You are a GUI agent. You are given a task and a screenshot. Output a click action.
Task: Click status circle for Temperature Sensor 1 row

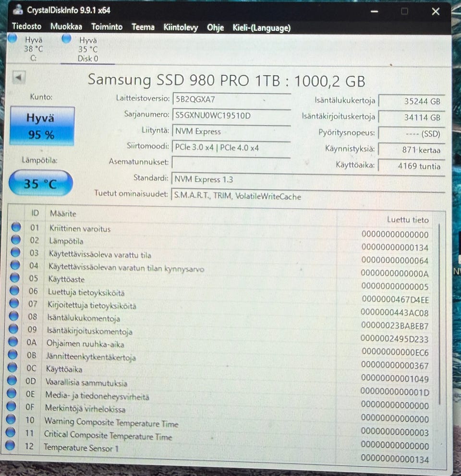point(11,445)
